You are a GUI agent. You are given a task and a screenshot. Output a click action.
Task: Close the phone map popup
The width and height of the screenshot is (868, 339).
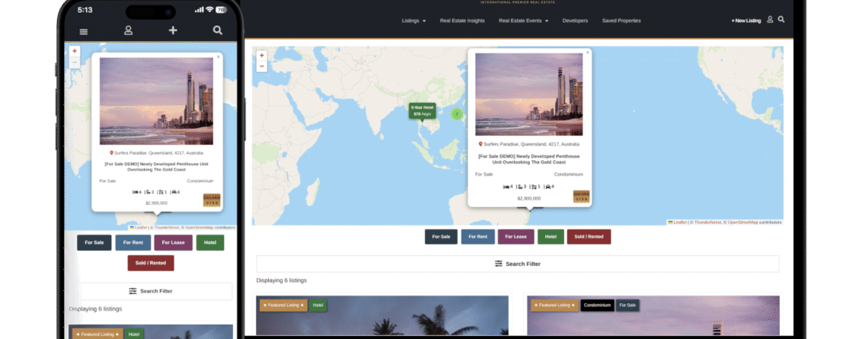coord(218,56)
